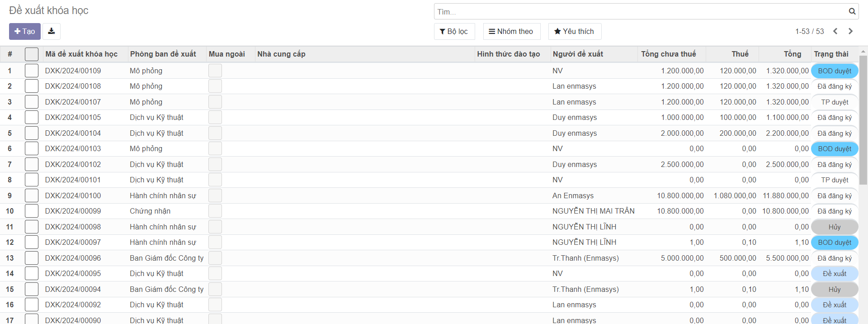Click the Tạo create button

click(25, 31)
